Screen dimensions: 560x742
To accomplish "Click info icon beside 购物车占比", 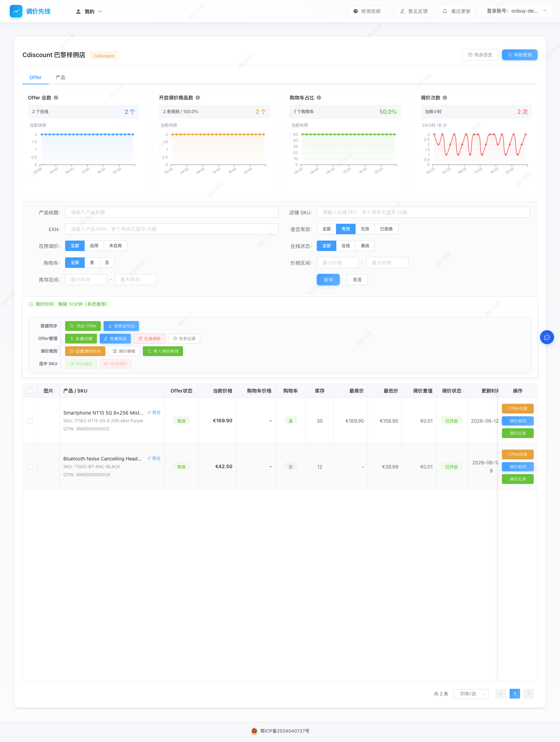I will click(x=319, y=98).
